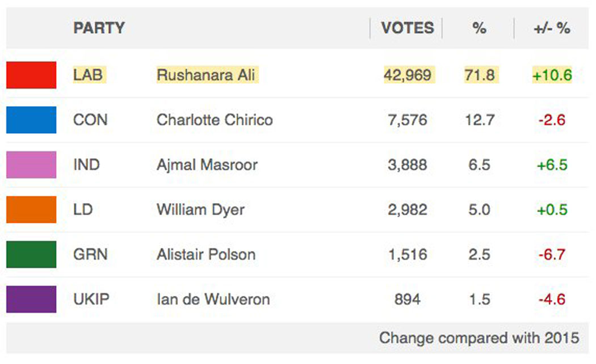Image resolution: width=596 pixels, height=364 pixels.
Task: Select candidate name Alistair Polson
Action: pos(206,255)
